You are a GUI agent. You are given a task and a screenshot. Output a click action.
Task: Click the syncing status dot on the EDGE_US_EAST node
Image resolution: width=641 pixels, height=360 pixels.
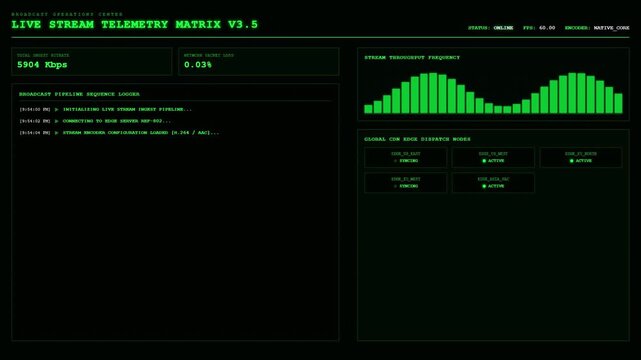(x=395, y=161)
